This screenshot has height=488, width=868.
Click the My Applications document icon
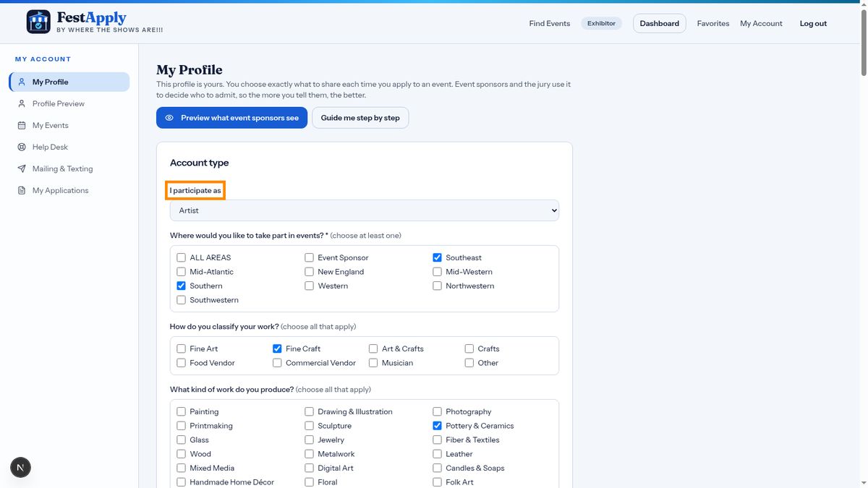click(22, 191)
